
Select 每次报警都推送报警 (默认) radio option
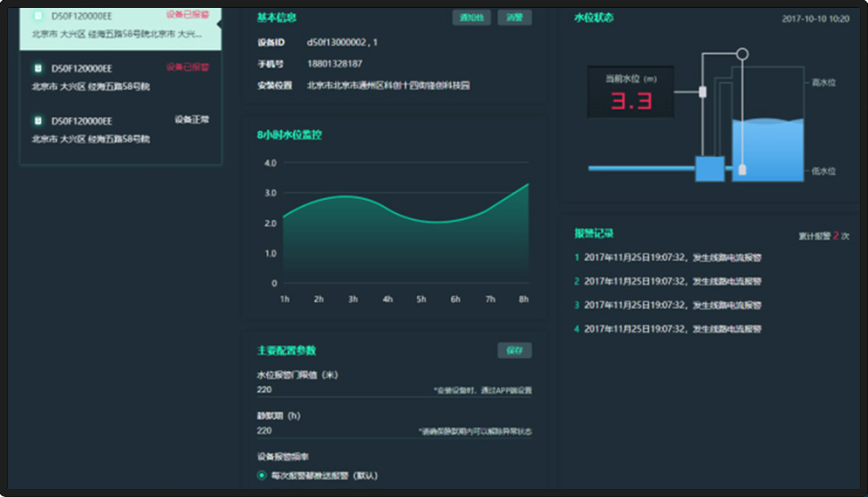click(262, 476)
